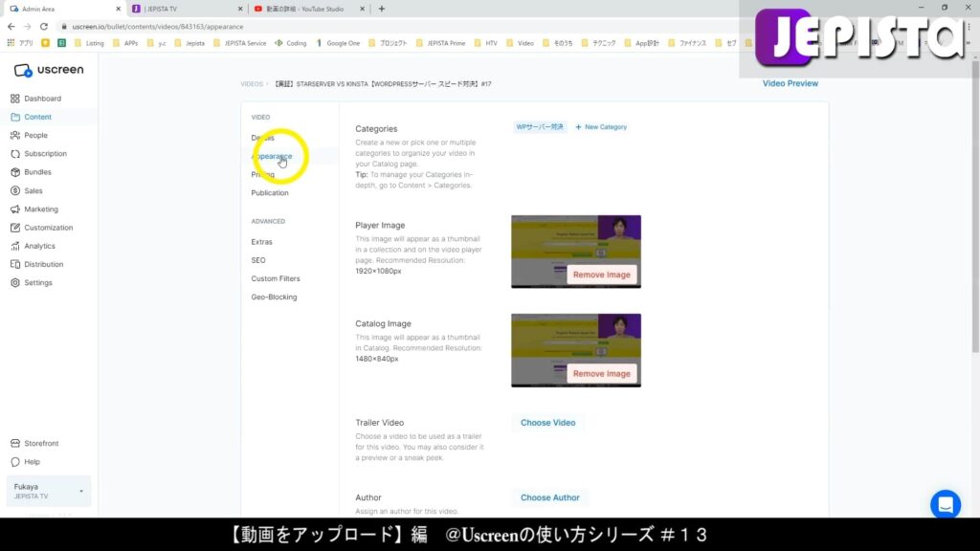Screen dimensions: 980x551
Task: Open the Sales section icon
Action: click(15, 190)
